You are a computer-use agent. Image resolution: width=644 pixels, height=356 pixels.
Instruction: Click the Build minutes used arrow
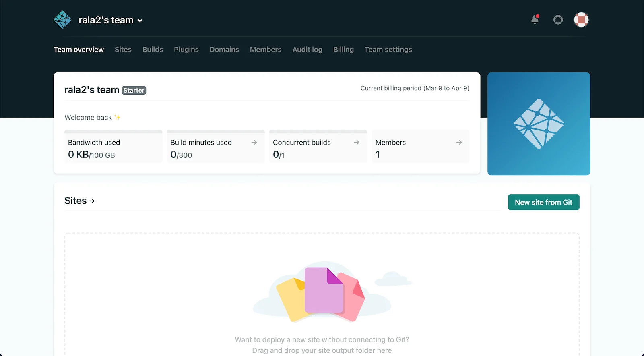(x=254, y=142)
